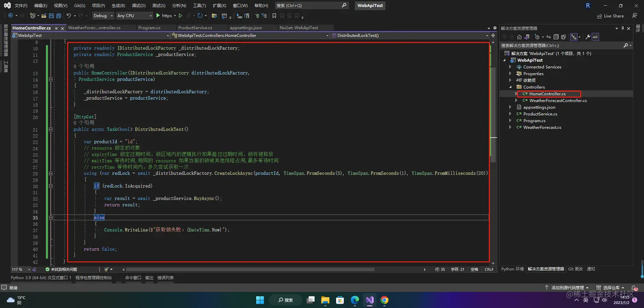Toggle Preview Selected Items in Solution Explorer
The width and height of the screenshot is (644, 308).
point(595,37)
